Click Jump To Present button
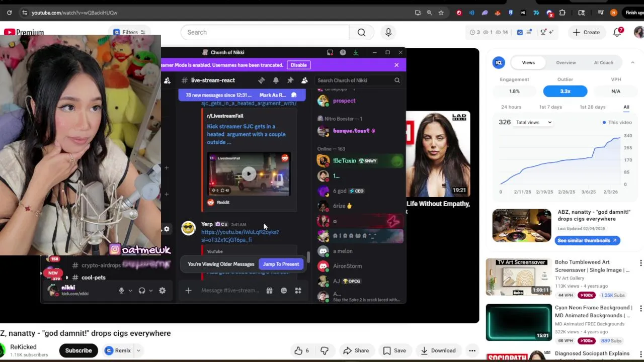Image resolution: width=644 pixels, height=362 pixels. click(281, 264)
